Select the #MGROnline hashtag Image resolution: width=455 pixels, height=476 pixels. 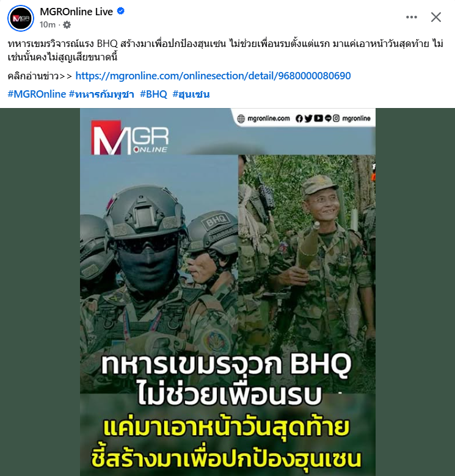37,94
